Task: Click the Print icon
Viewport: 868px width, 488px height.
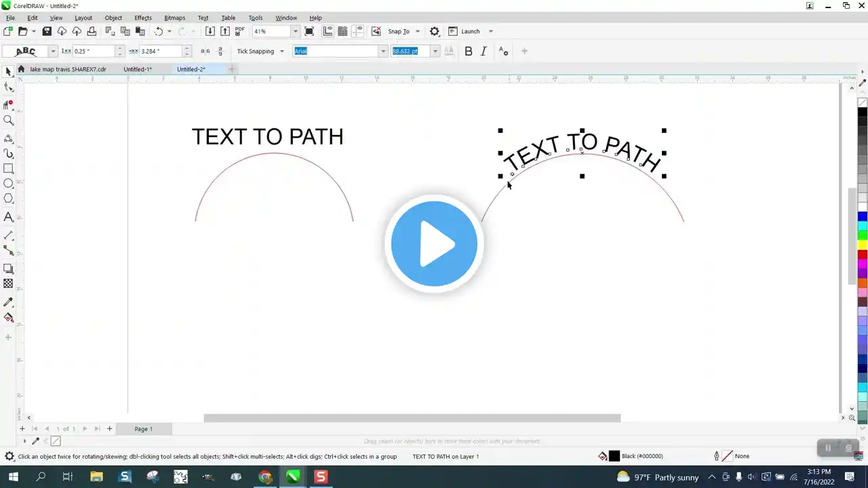Action: (92, 31)
